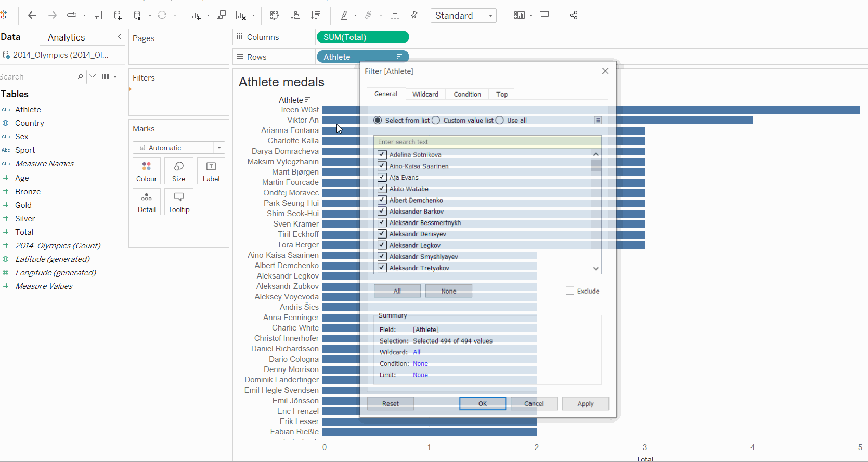Click the New data source icon
The width and height of the screenshot is (868, 462).
pyautogui.click(x=118, y=15)
